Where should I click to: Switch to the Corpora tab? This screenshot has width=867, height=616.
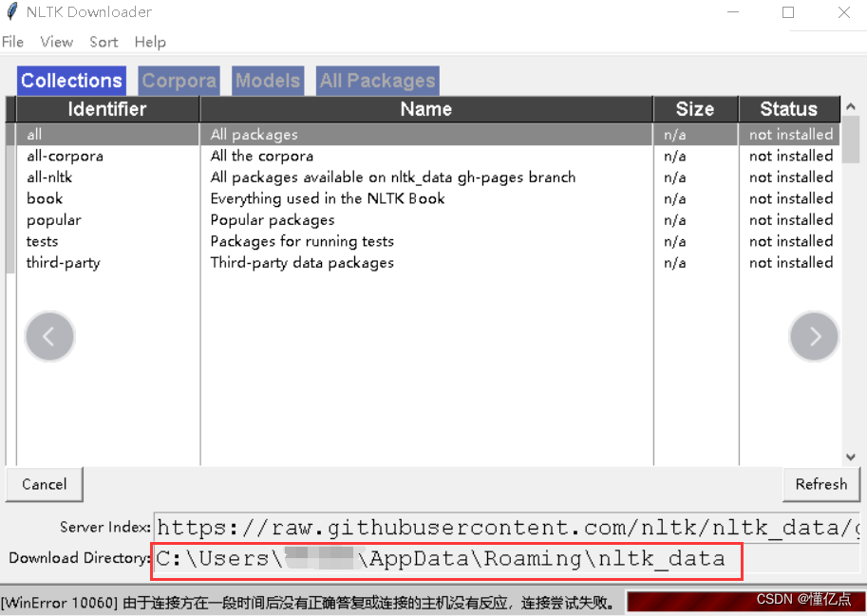coord(179,81)
